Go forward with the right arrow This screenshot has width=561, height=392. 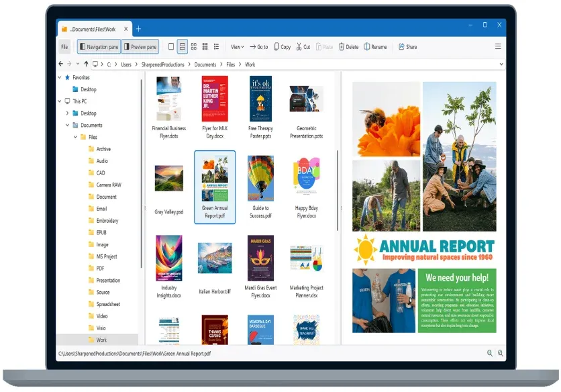pos(69,64)
